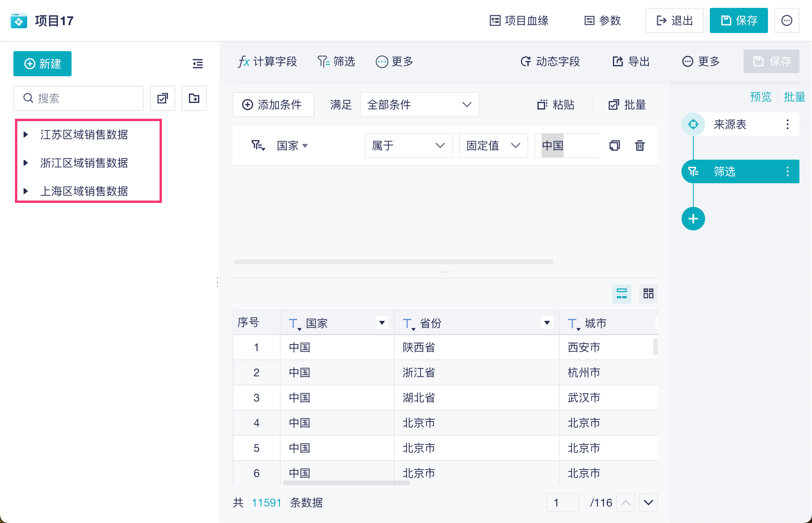The image size is (812, 523).
Task: Click the copy condition icon
Action: 614,145
